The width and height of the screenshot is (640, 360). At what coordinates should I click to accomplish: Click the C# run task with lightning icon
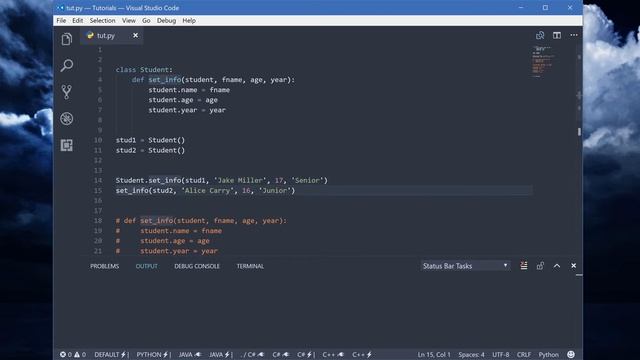[x=306, y=355]
